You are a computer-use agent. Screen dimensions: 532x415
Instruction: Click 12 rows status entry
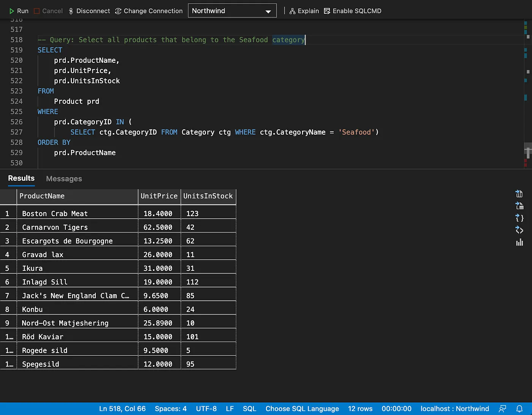coord(360,409)
